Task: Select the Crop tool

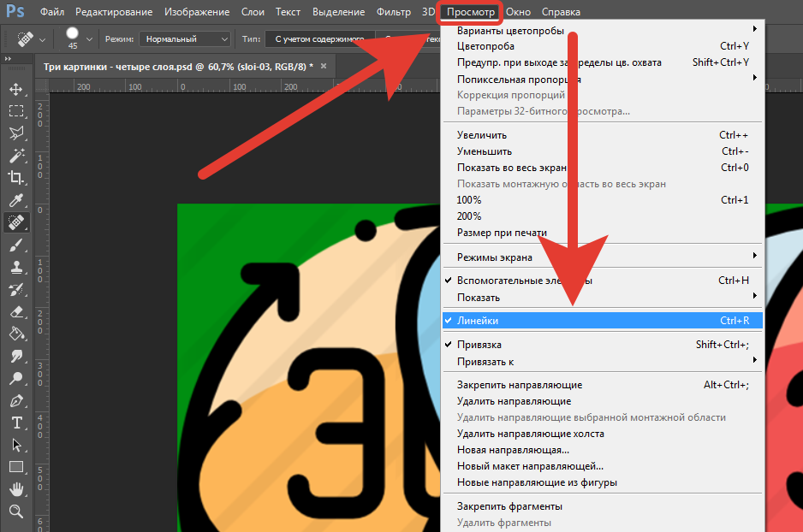Action: pyautogui.click(x=16, y=178)
